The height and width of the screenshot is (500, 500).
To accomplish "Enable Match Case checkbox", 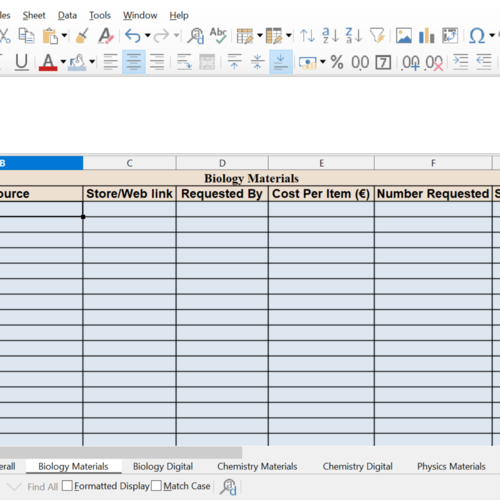I will click(156, 486).
